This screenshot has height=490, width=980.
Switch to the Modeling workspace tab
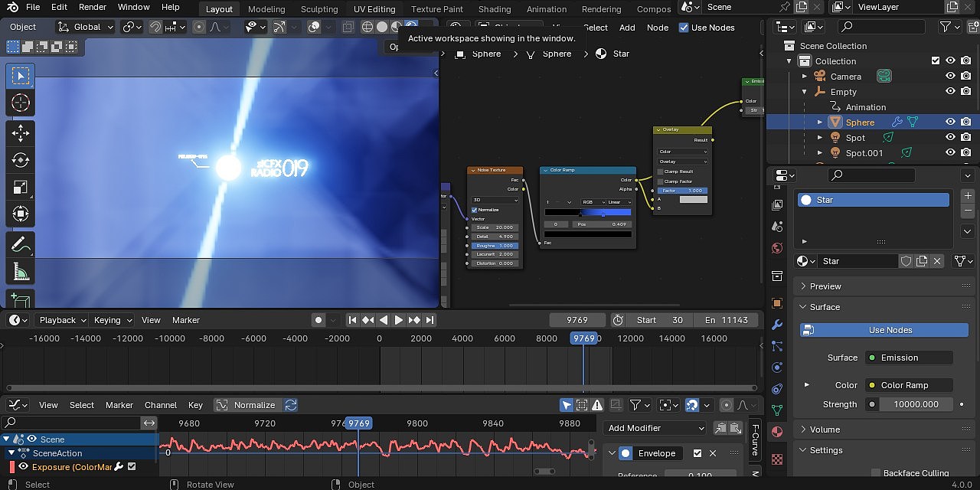[x=266, y=9]
